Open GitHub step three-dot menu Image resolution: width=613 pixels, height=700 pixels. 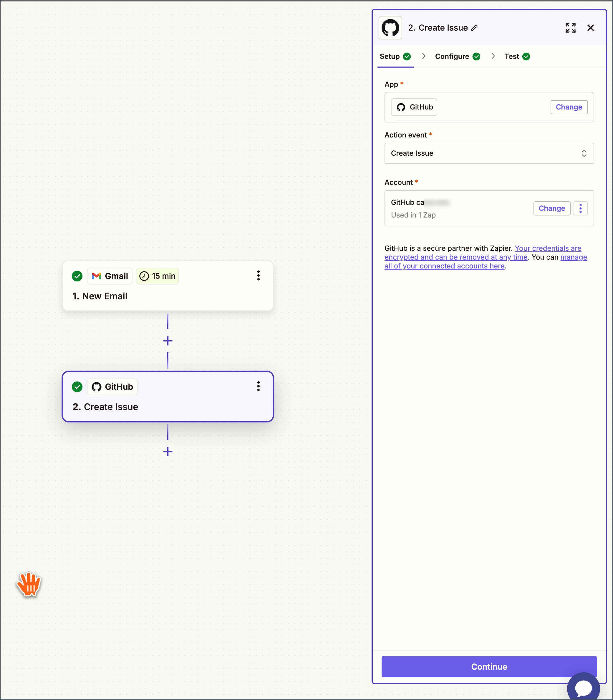pos(258,387)
